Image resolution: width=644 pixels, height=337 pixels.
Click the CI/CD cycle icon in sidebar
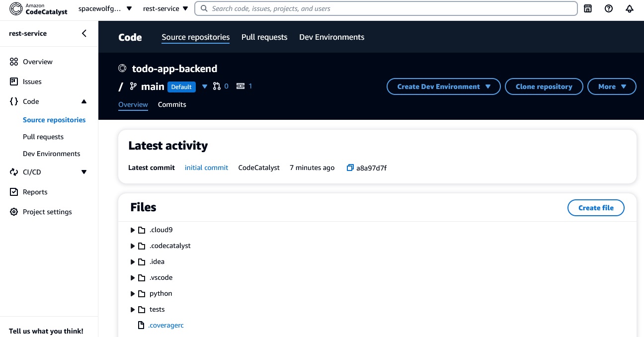14,172
